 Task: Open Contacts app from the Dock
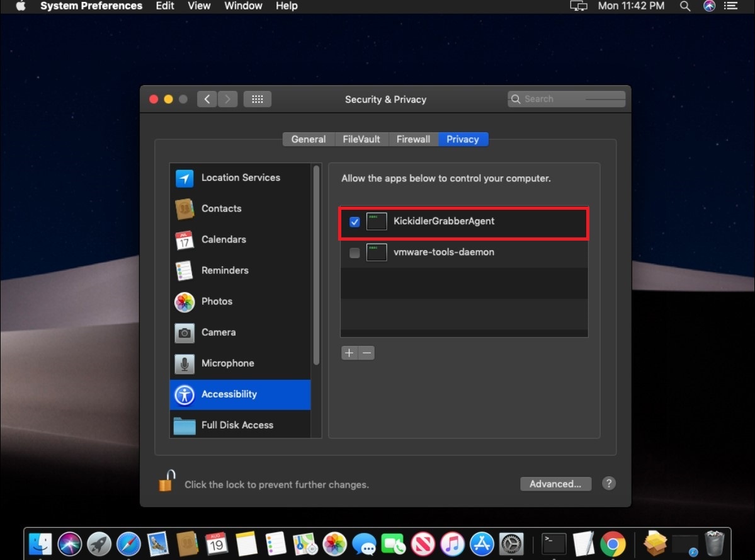click(187, 544)
